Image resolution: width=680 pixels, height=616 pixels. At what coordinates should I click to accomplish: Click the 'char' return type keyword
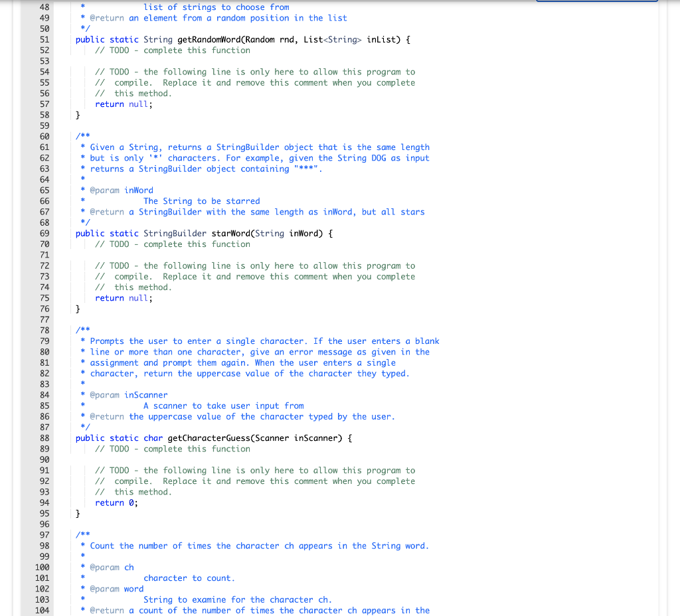pos(153,438)
